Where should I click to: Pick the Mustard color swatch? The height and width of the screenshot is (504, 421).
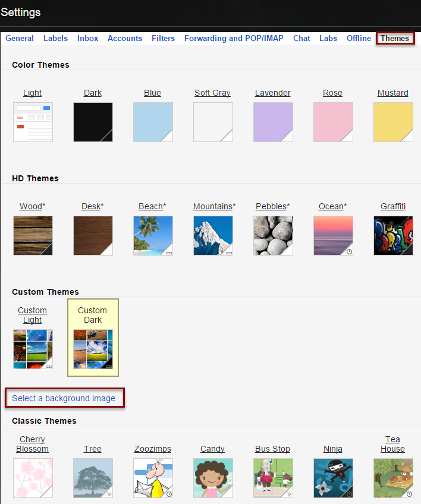393,122
